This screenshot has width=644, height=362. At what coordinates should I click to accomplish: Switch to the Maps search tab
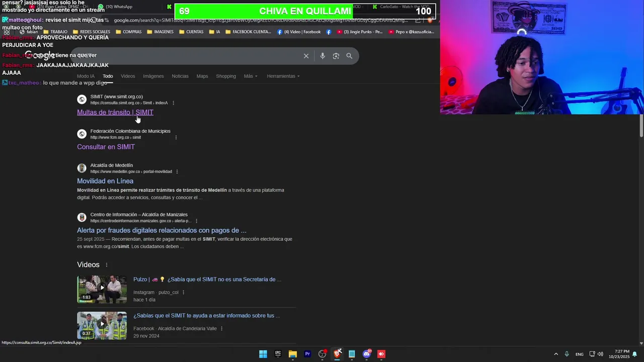202,76
